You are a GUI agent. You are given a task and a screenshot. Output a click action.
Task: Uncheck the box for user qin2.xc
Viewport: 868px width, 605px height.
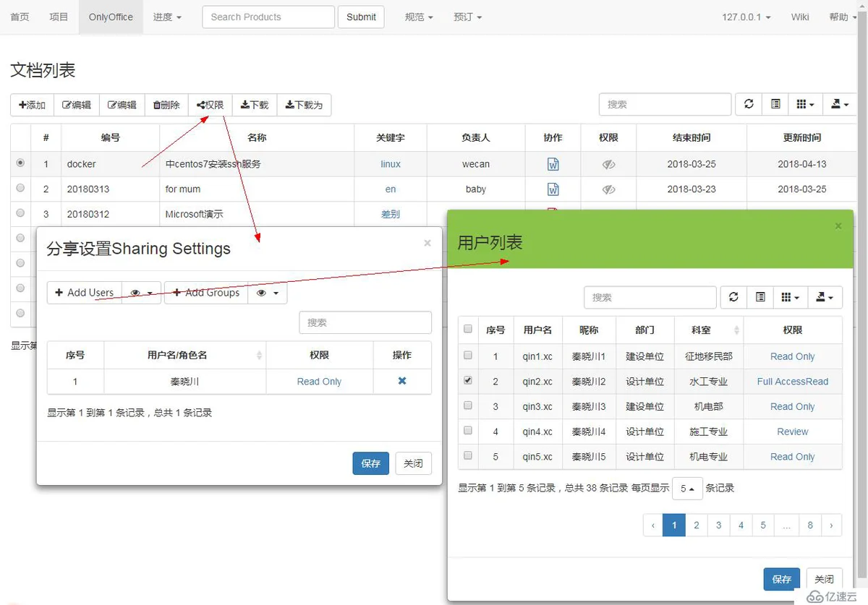click(x=468, y=380)
